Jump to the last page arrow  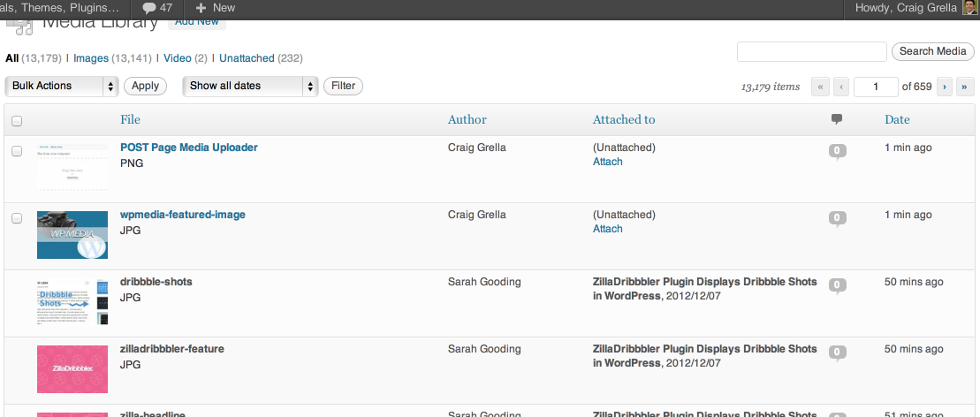(x=966, y=87)
